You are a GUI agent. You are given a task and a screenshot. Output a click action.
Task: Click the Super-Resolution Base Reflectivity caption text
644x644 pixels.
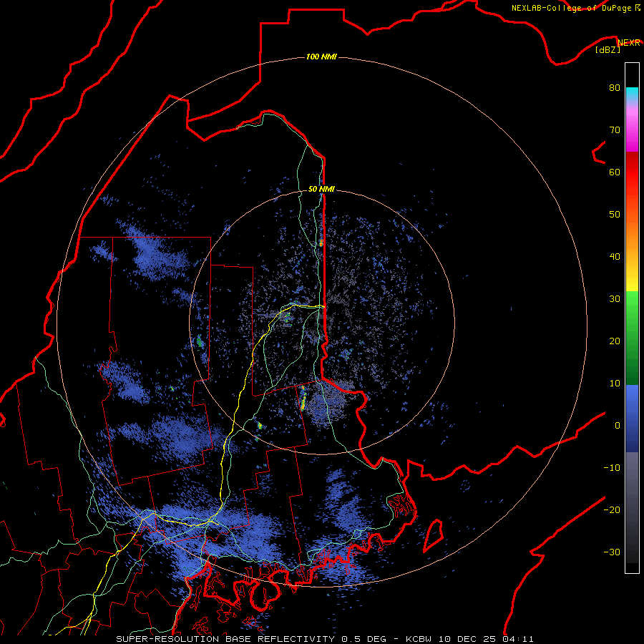tap(225, 639)
